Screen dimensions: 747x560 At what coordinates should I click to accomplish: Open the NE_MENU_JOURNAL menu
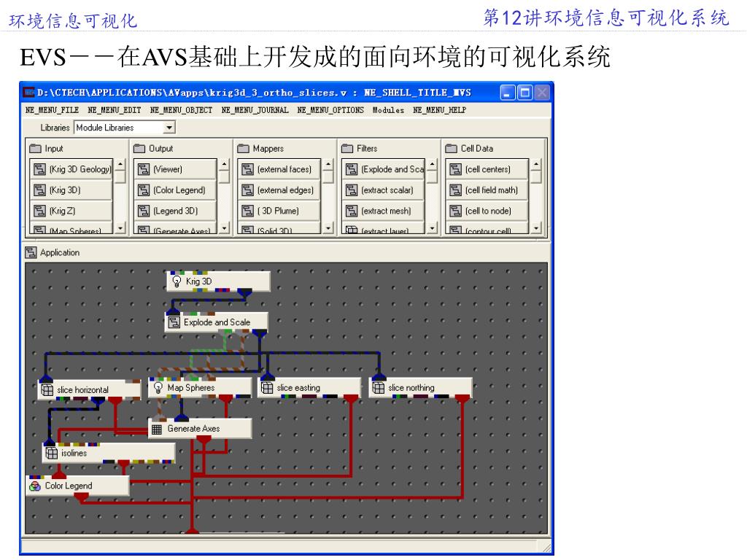coord(255,110)
